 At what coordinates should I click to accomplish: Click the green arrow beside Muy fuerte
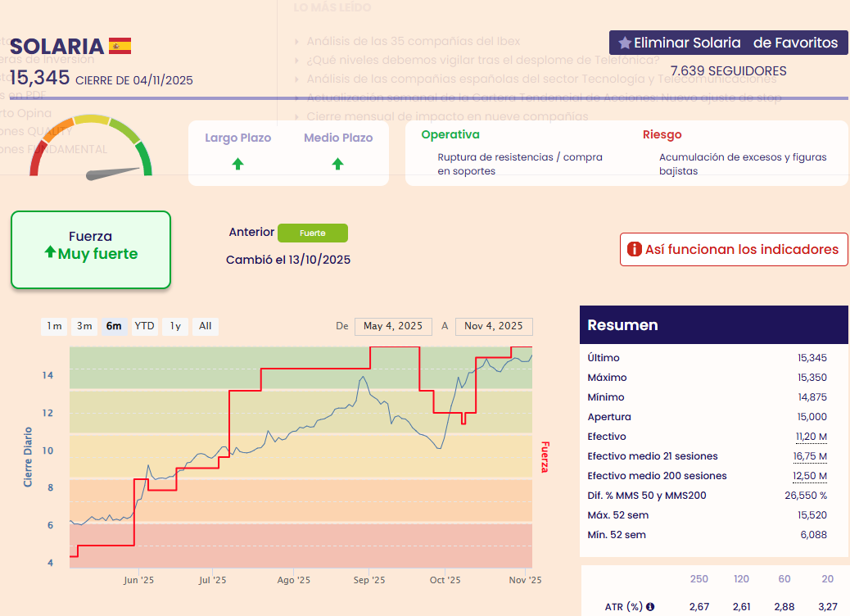click(51, 252)
